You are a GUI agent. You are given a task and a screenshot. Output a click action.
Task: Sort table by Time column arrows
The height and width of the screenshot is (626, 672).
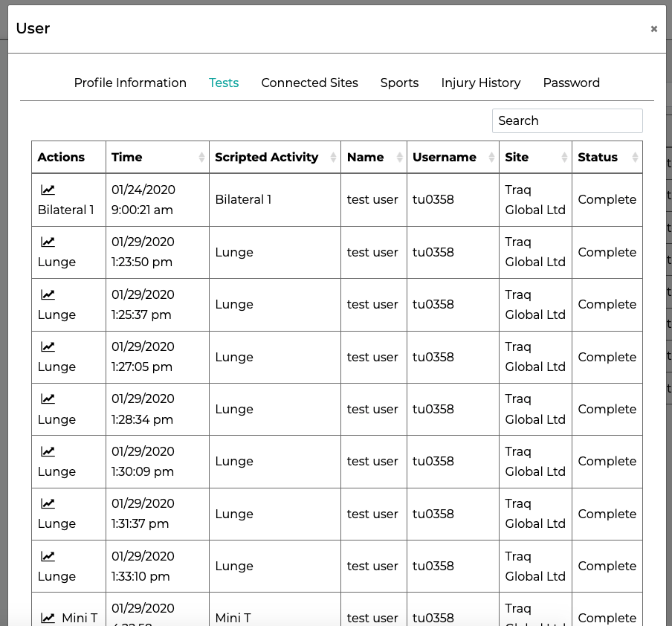point(201,158)
